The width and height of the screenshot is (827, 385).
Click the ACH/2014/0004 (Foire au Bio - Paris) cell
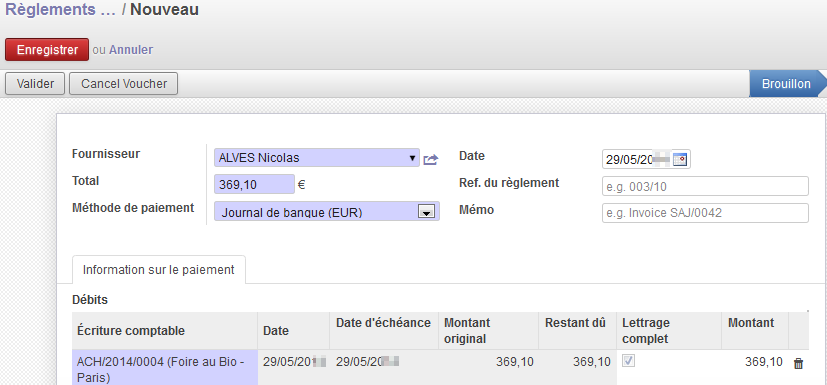(165, 368)
